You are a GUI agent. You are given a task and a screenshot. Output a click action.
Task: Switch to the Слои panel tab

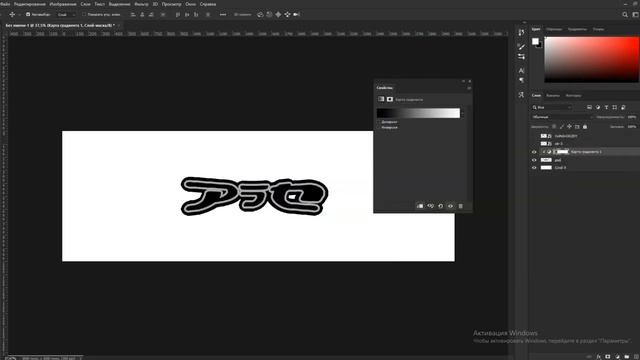pos(536,96)
